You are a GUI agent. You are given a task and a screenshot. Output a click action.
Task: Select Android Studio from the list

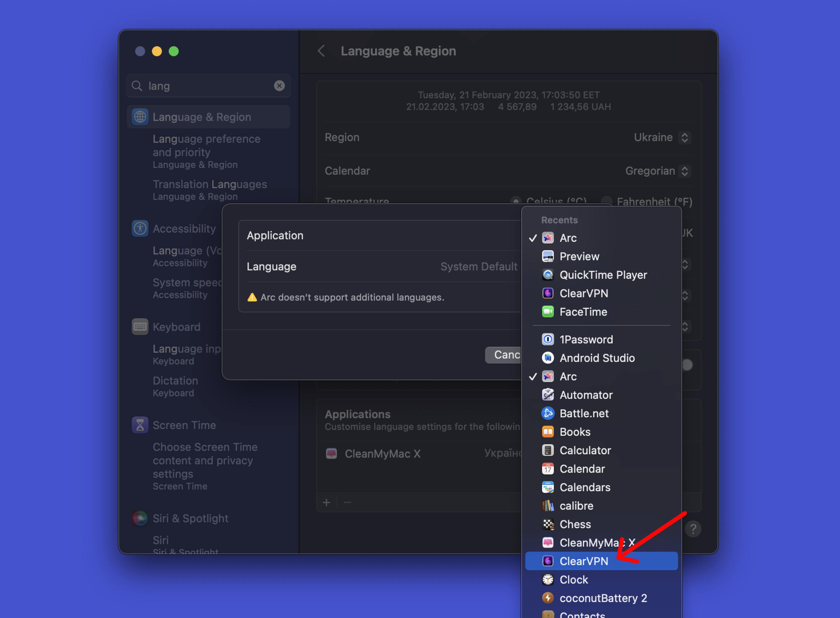pyautogui.click(x=601, y=358)
